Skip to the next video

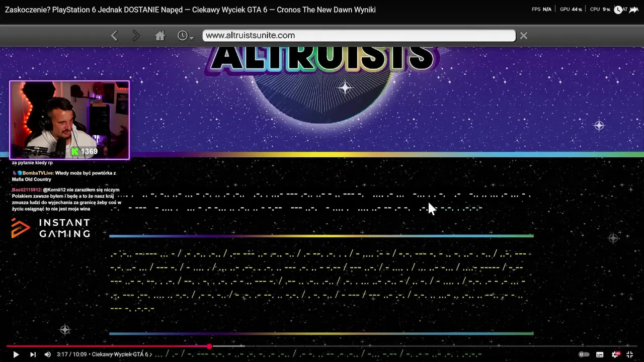pos(33,354)
